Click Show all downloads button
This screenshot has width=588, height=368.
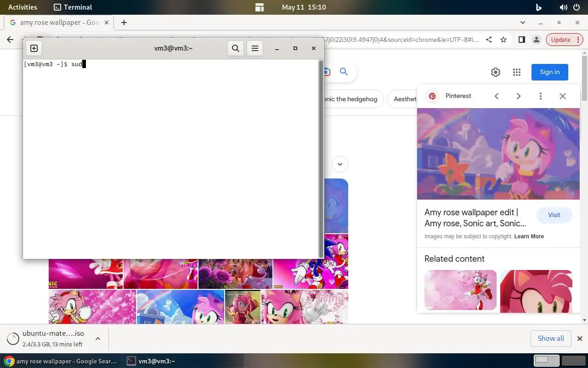pyautogui.click(x=551, y=339)
